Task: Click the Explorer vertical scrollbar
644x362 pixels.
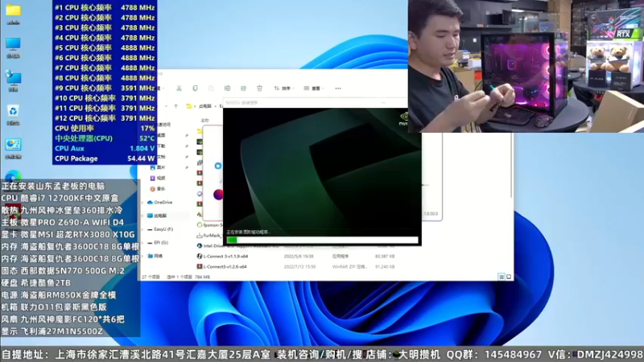Action: [511, 164]
